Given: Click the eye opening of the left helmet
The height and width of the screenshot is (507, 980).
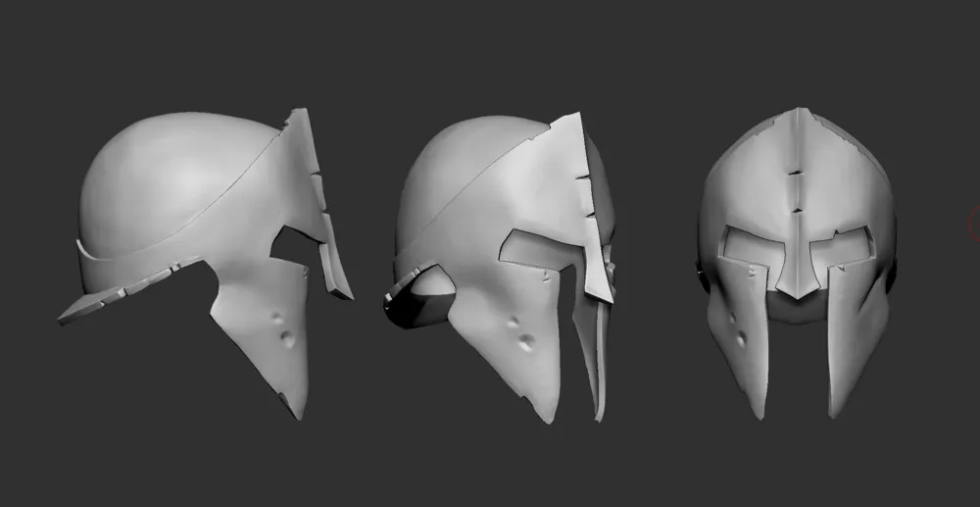Looking at the screenshot, I should tap(292, 244).
